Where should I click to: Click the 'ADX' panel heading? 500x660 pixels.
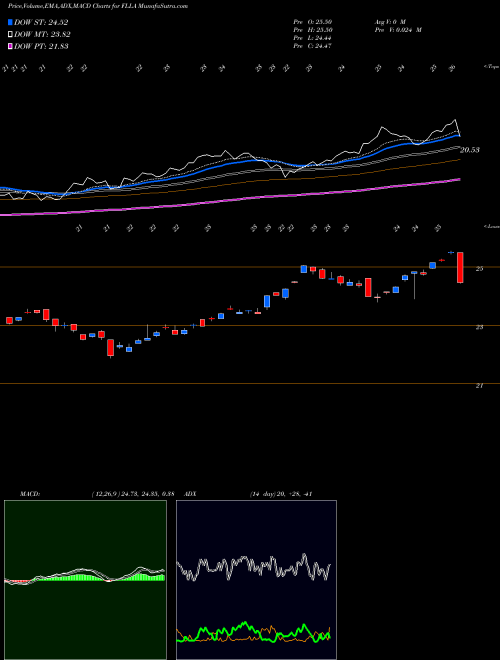pos(190,494)
